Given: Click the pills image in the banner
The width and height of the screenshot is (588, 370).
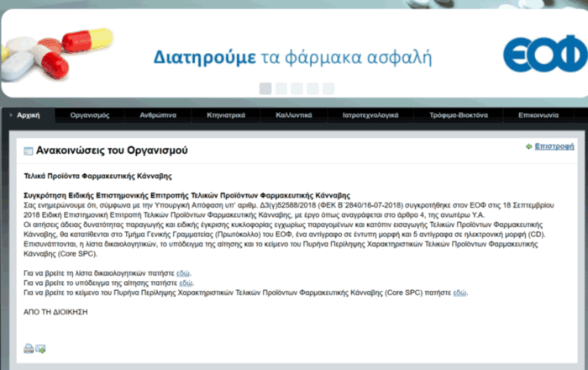Looking at the screenshot, I should coord(56,54).
